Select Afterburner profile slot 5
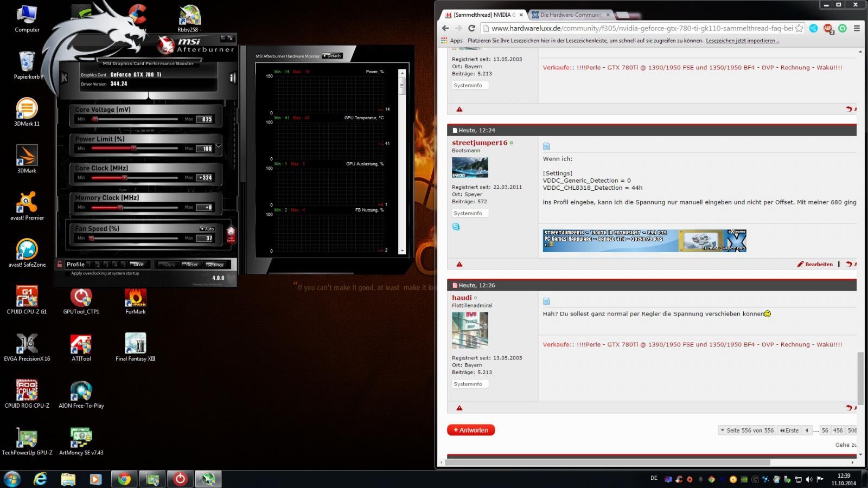Image resolution: width=868 pixels, height=488 pixels. click(x=124, y=265)
